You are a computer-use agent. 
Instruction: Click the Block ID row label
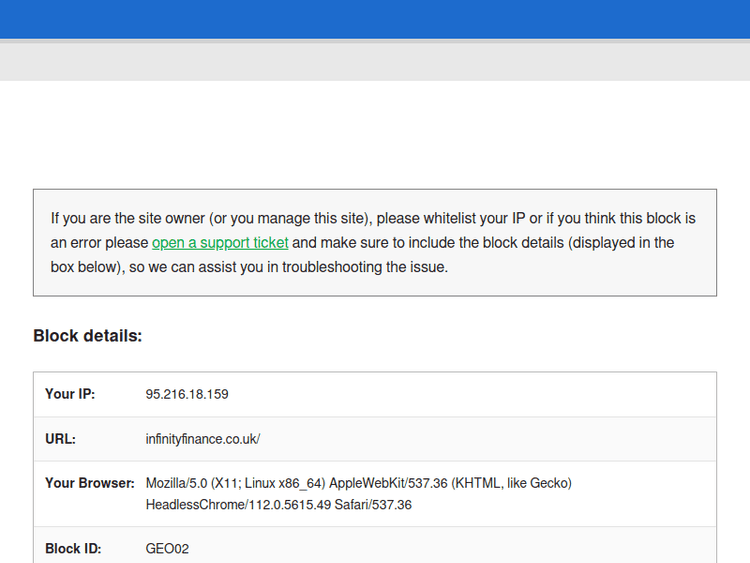pos(73,549)
